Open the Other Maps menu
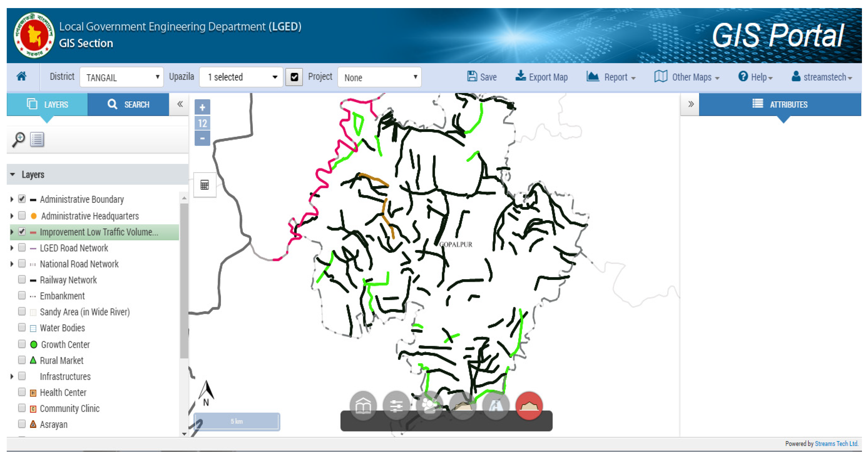The image size is (868, 457). tap(687, 77)
